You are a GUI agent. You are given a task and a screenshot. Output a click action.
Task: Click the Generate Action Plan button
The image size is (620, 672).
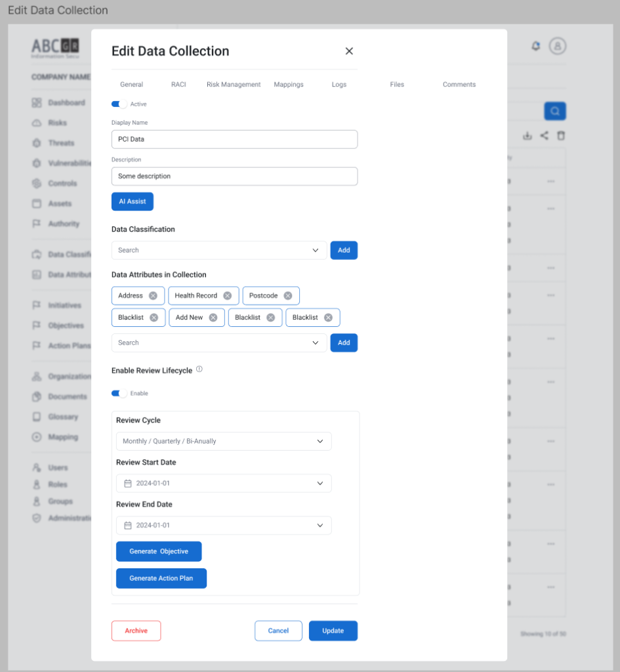click(x=161, y=579)
